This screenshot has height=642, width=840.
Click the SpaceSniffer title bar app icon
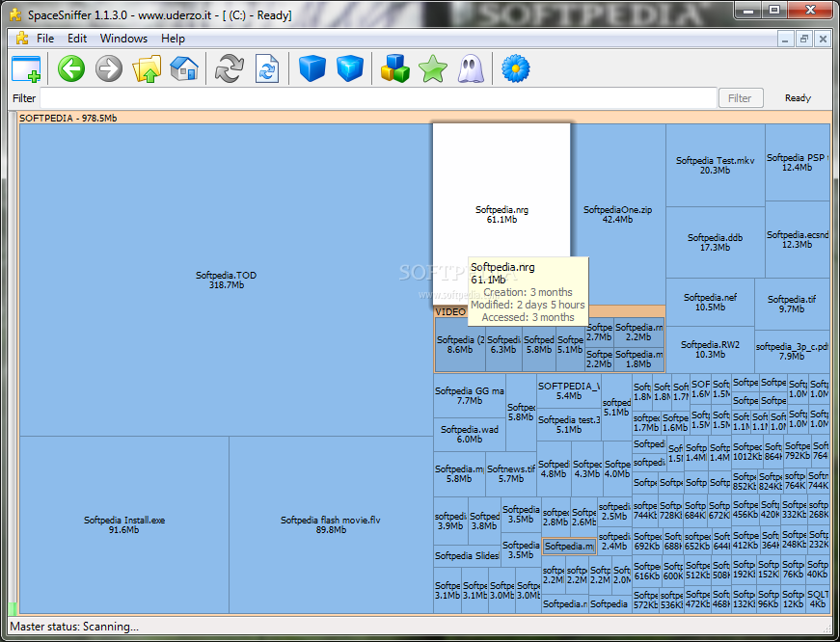(x=16, y=14)
